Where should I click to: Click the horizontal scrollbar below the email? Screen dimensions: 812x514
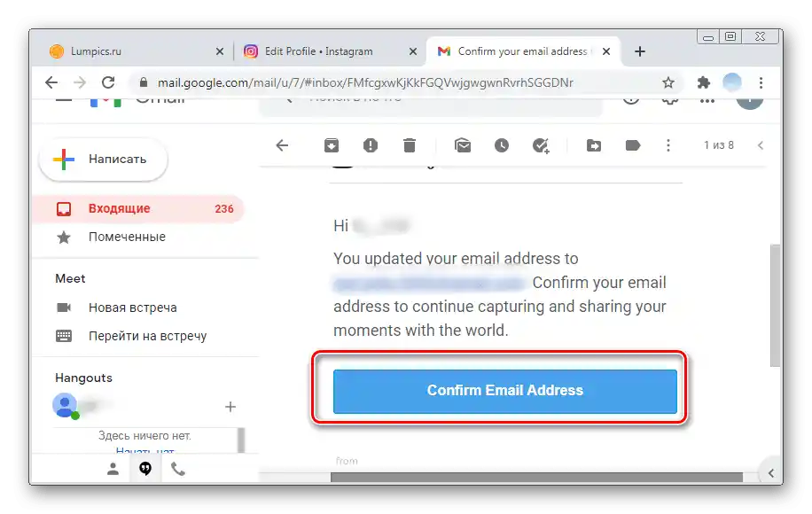click(536, 478)
